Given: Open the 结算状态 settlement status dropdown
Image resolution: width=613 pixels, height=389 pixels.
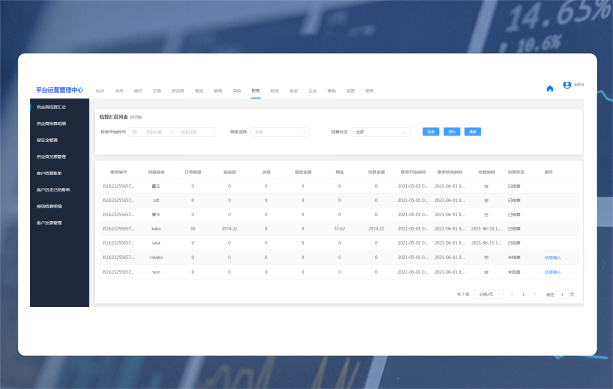Looking at the screenshot, I should tap(381, 132).
